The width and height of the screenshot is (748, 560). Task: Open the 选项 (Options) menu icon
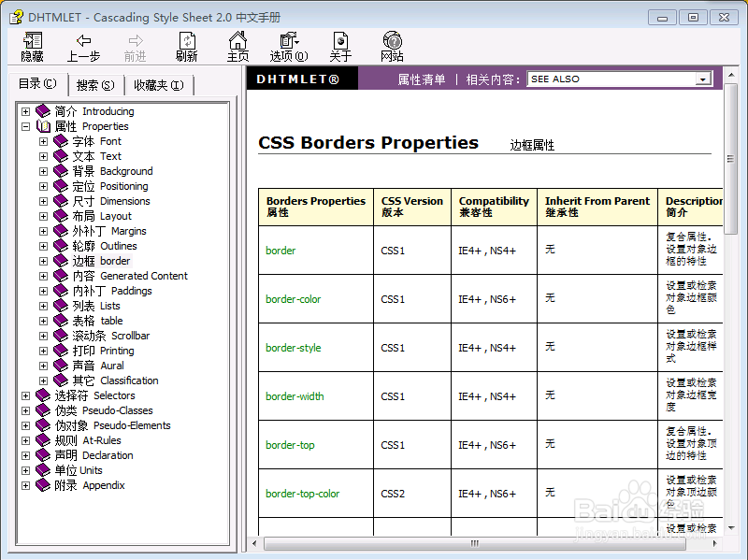tap(287, 44)
